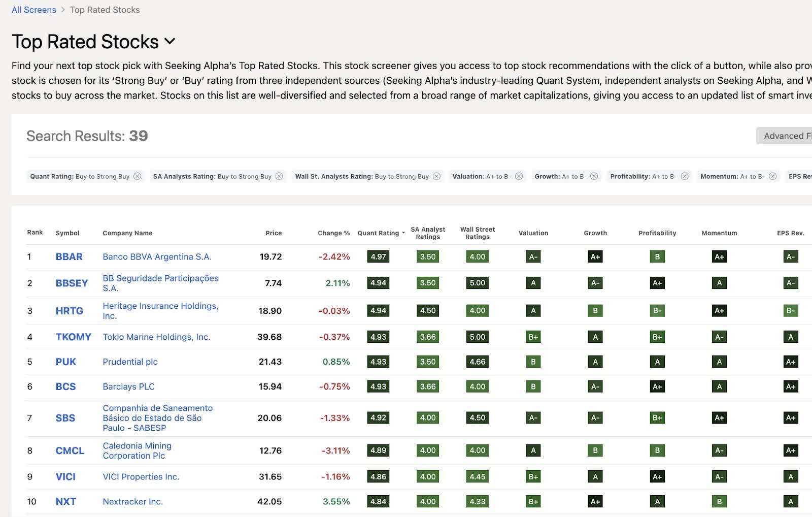The width and height of the screenshot is (812, 517).
Task: Click NXT quant rating badge 4.84
Action: tap(378, 502)
